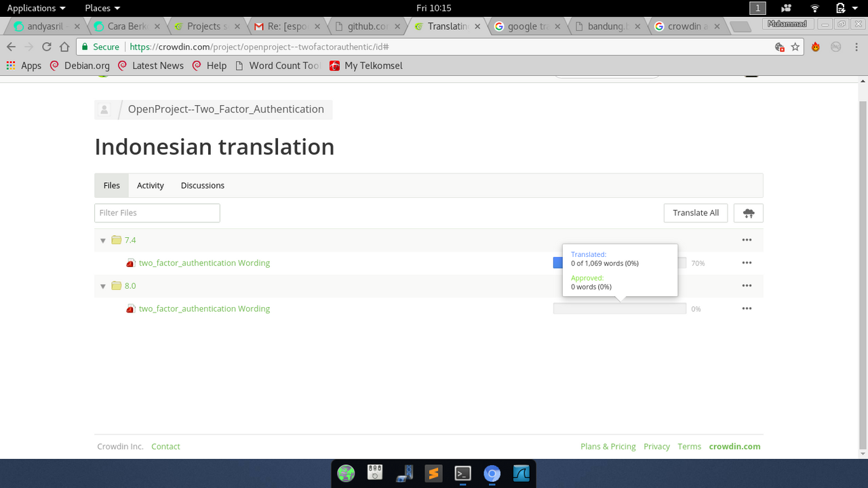
Task: Open Sublime Text from the dock
Action: [434, 473]
